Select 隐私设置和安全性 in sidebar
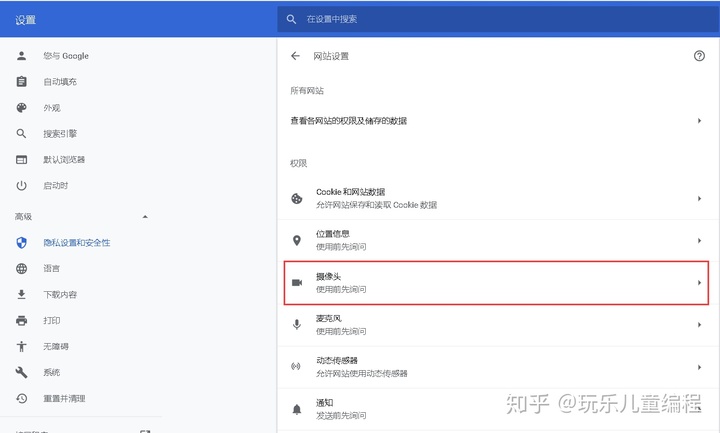 tap(77, 242)
